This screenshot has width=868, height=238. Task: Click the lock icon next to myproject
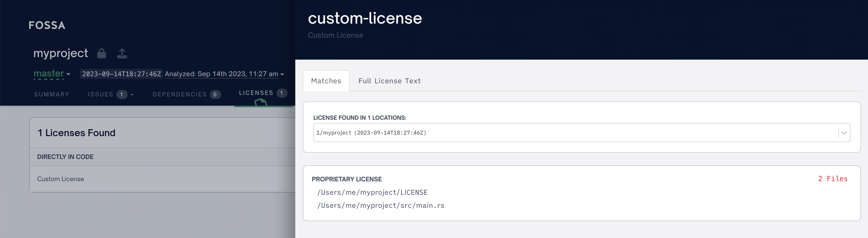102,53
